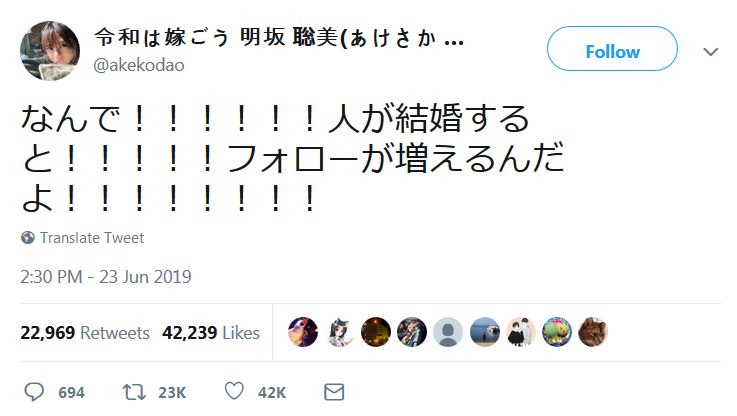Open the tweet author's profile picture
The height and width of the screenshot is (416, 737).
click(50, 51)
